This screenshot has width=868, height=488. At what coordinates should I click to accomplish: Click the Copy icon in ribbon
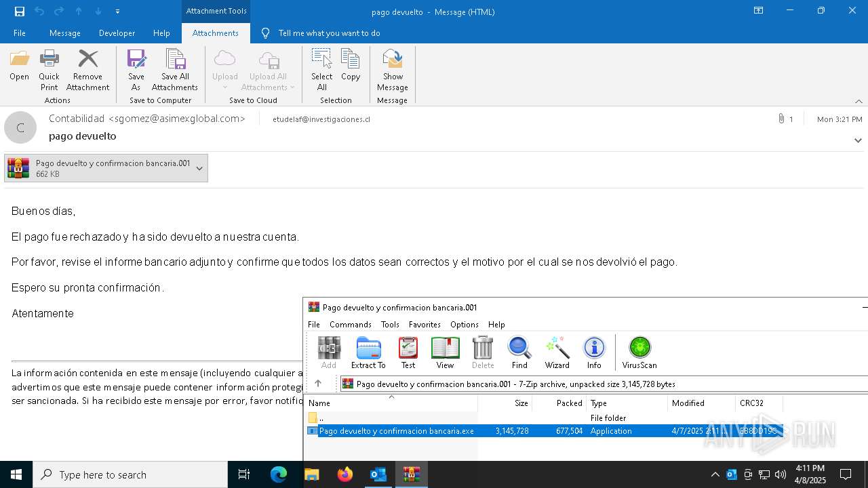(351, 66)
